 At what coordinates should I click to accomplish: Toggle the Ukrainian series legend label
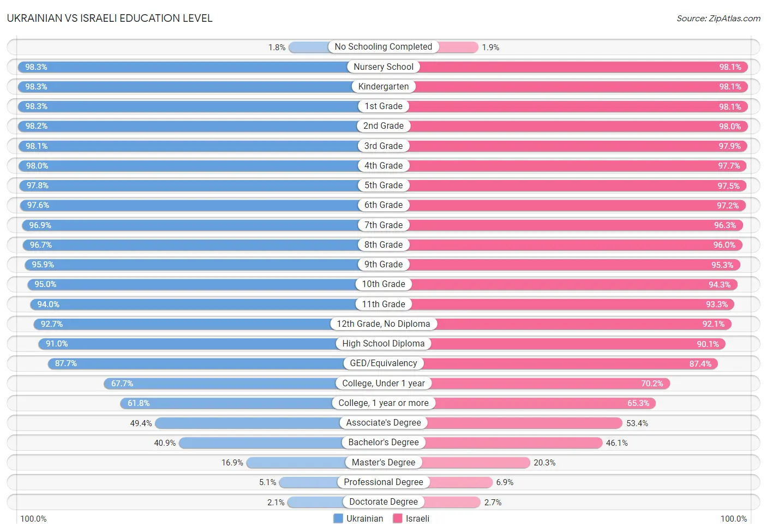tap(364, 518)
